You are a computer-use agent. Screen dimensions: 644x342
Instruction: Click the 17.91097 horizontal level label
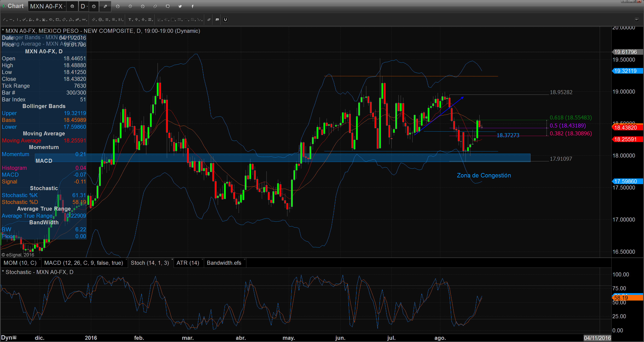pyautogui.click(x=561, y=159)
